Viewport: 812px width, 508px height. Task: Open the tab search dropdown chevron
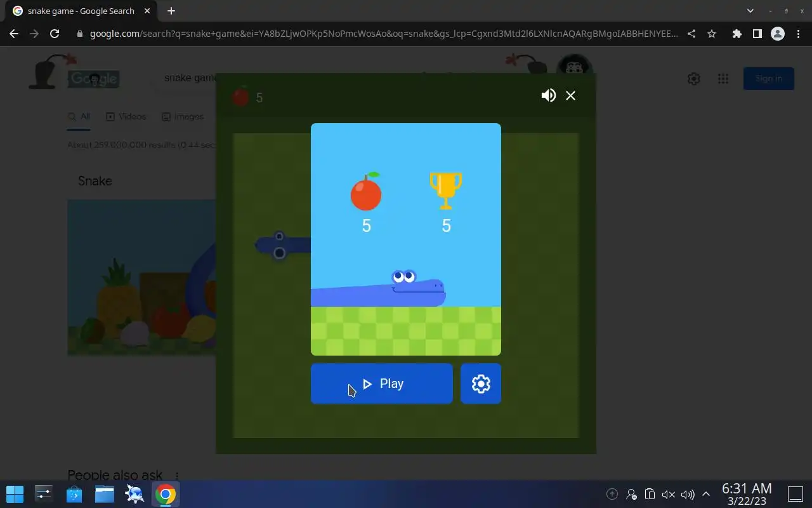[x=750, y=11]
